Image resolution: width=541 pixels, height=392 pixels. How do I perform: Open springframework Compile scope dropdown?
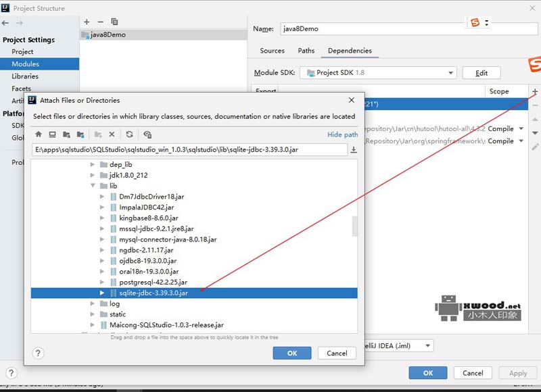pyautogui.click(x=521, y=141)
